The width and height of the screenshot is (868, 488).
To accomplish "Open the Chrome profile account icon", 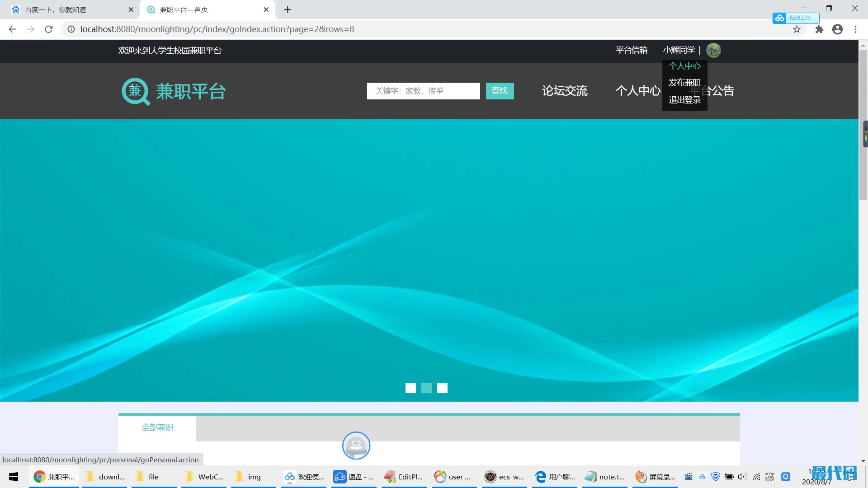I will click(x=837, y=29).
